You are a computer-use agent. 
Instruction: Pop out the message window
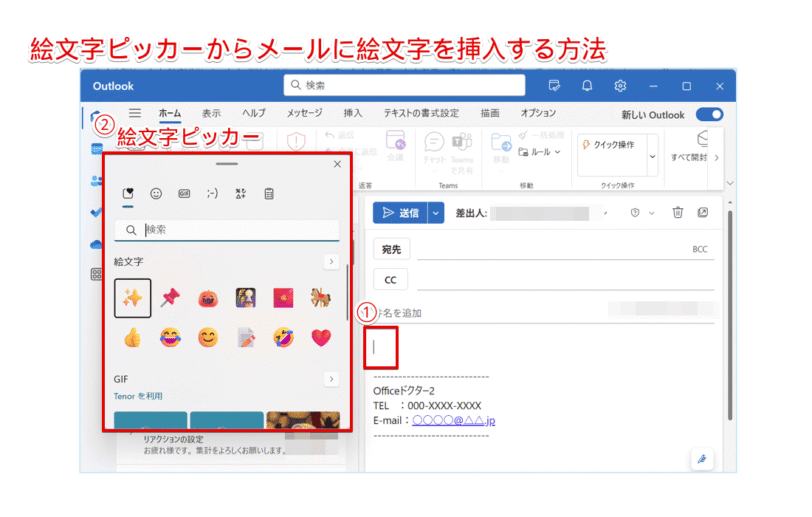(703, 212)
